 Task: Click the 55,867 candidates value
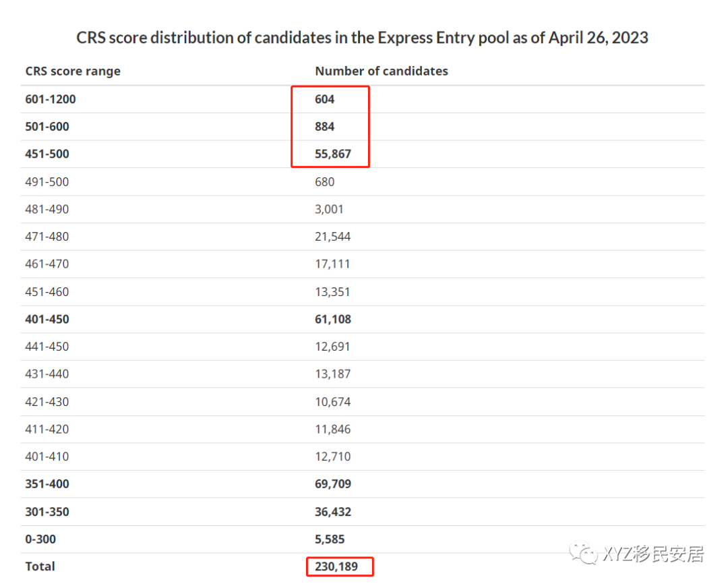(x=333, y=154)
